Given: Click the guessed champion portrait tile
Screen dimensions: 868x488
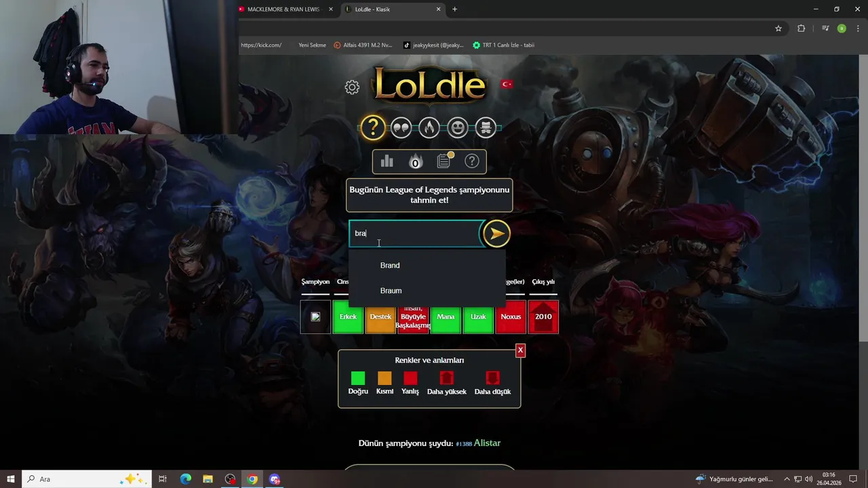Looking at the screenshot, I should tap(315, 317).
